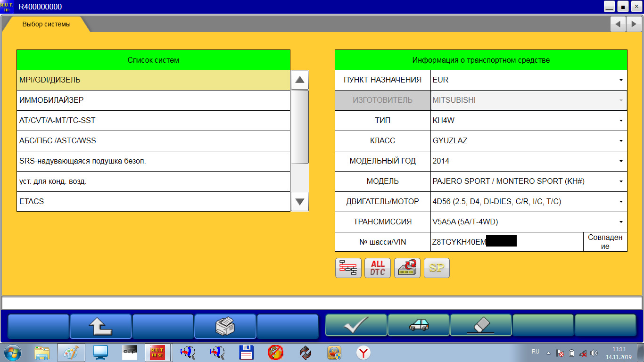Open КЛАСС dropdown showing GYUZLAZ

[x=529, y=141]
